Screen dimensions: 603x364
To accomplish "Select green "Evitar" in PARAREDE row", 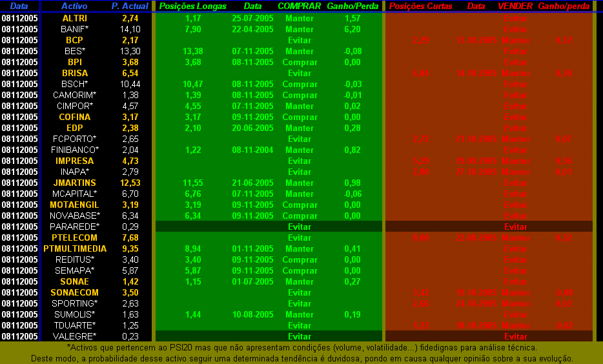I will pos(300,227).
